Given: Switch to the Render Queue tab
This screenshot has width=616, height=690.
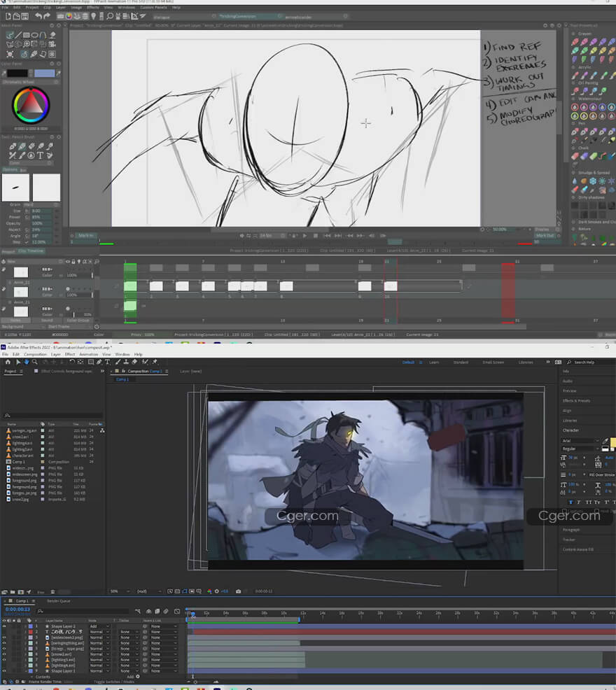Looking at the screenshot, I should 59,600.
